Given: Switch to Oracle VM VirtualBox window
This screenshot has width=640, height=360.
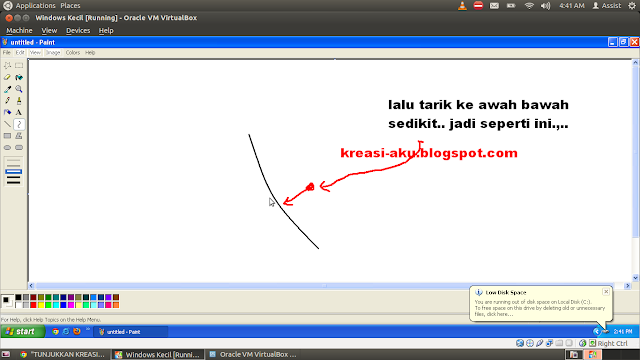Looking at the screenshot, I should (x=253, y=354).
